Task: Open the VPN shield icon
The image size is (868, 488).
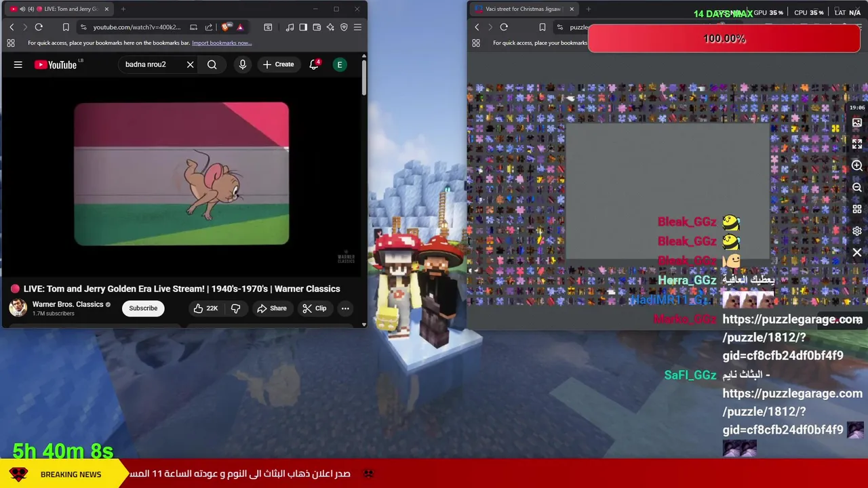Action: pos(344,27)
